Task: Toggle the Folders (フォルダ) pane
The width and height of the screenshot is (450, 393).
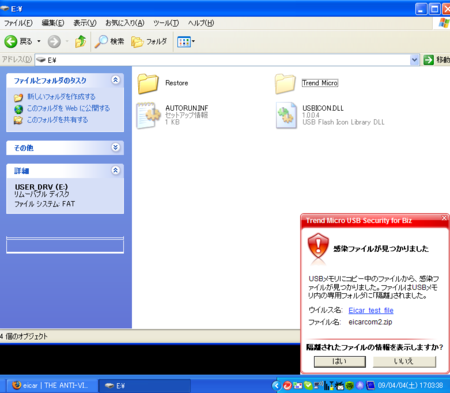Action: click(149, 41)
